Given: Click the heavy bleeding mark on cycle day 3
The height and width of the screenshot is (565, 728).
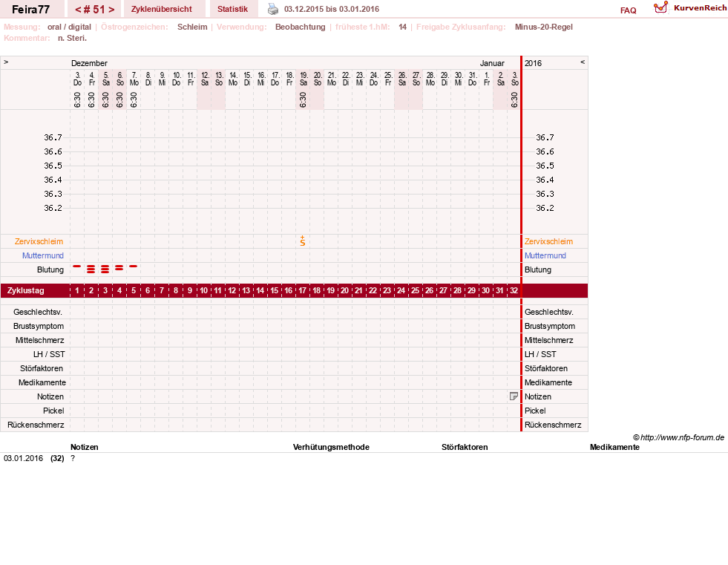Looking at the screenshot, I should [x=105, y=269].
